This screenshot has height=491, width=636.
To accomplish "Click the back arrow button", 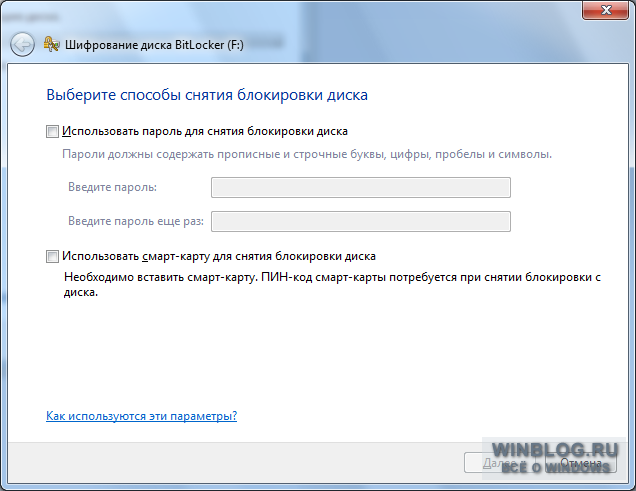I will tap(22, 44).
